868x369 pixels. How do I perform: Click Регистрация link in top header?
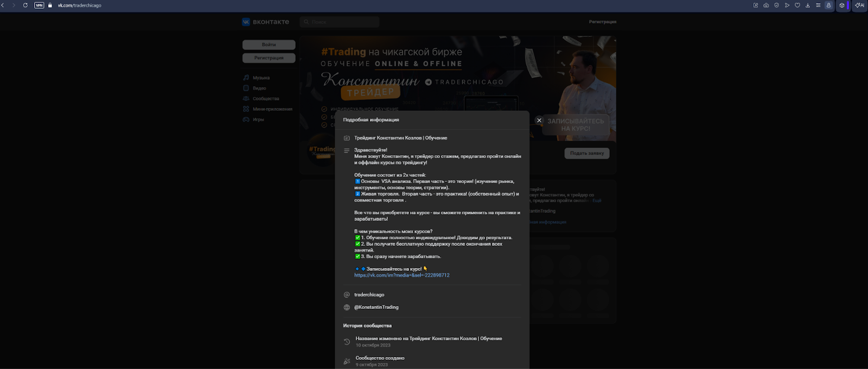point(602,22)
